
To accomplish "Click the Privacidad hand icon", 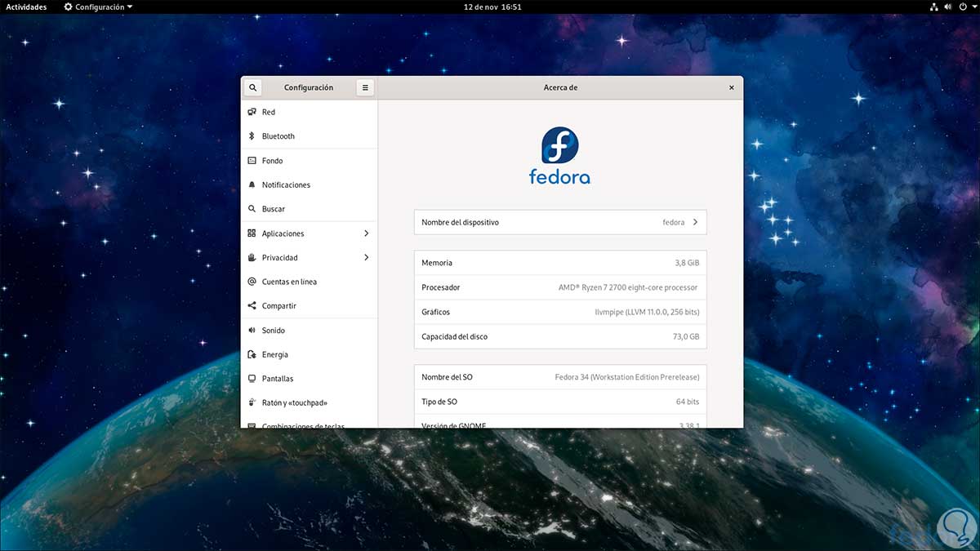I will (252, 258).
